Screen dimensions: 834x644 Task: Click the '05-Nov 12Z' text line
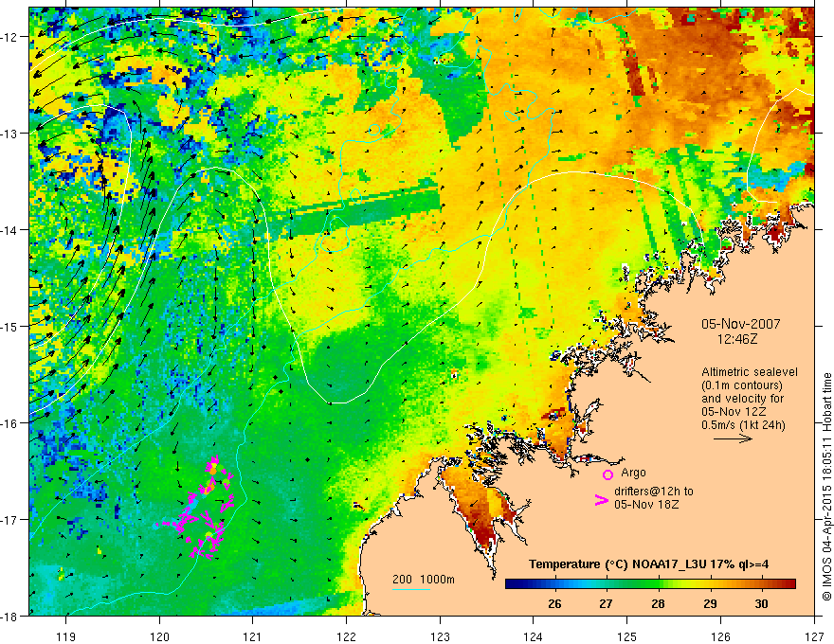(x=732, y=411)
